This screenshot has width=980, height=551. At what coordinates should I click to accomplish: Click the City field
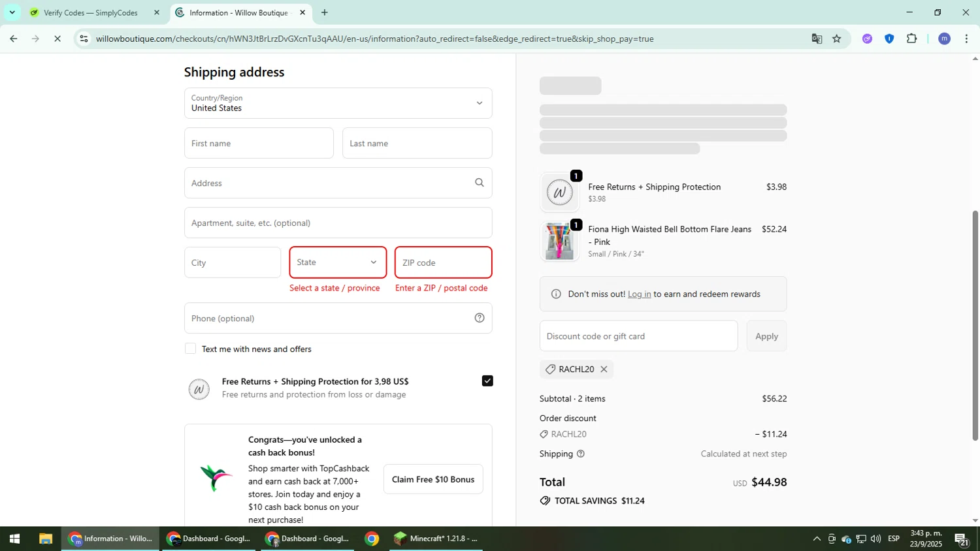[x=233, y=262]
